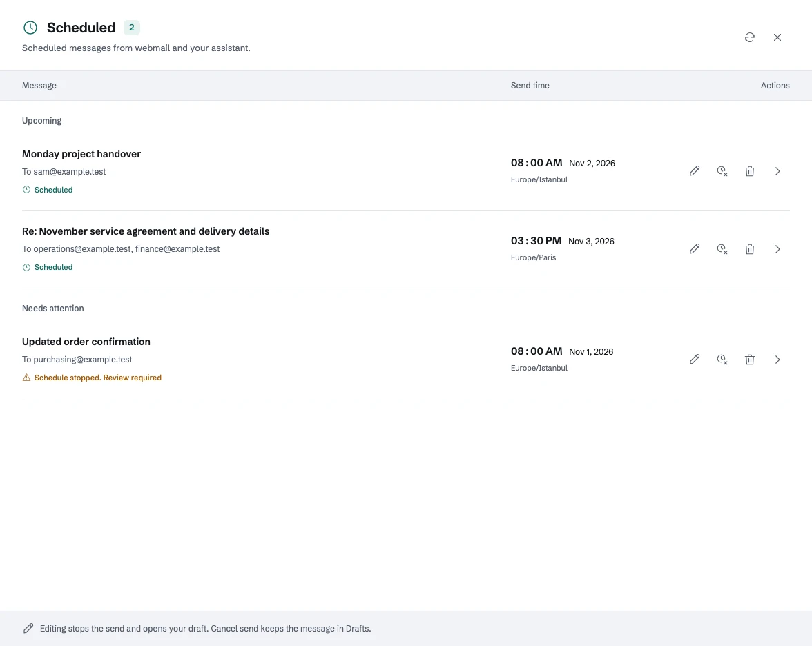Click the Upcoming section label
The width and height of the screenshot is (812, 646).
pos(41,121)
